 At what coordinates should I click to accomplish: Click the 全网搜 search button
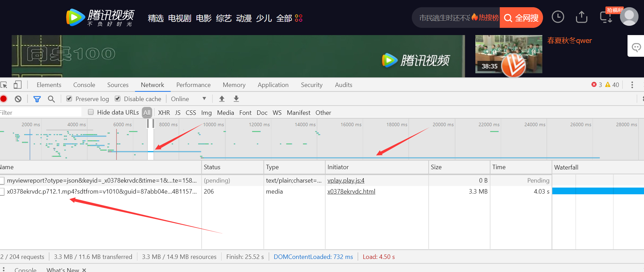[521, 18]
